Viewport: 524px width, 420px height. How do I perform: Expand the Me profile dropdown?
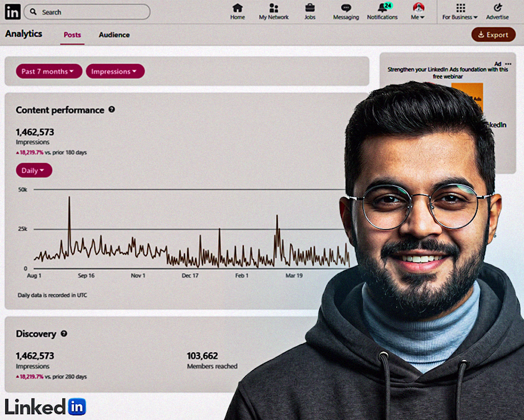pos(418,12)
